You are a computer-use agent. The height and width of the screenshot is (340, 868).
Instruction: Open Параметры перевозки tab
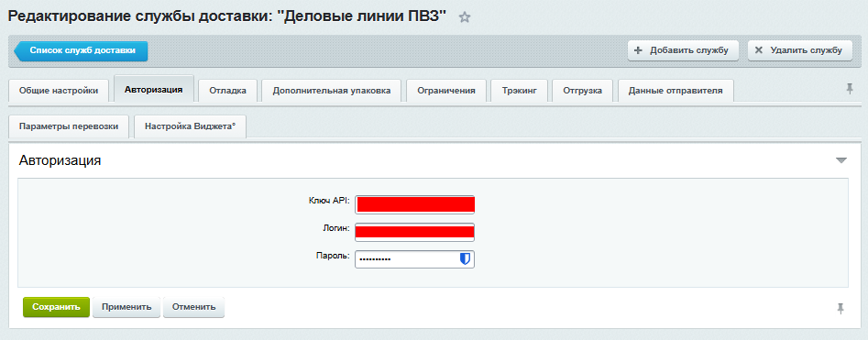click(69, 126)
